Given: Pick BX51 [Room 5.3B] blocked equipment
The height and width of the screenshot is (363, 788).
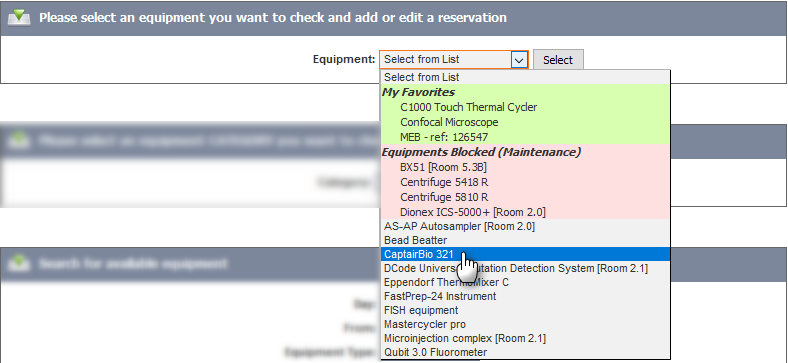Looking at the screenshot, I should [525, 167].
